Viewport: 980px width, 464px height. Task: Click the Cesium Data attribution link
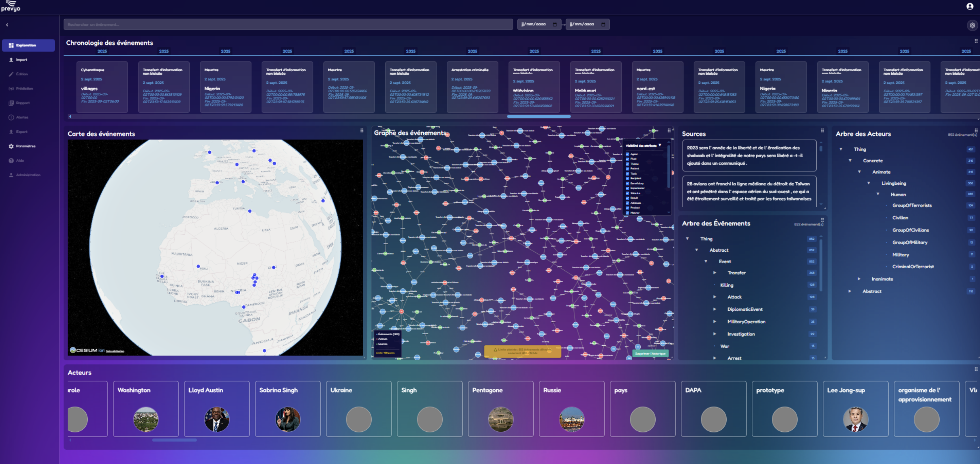point(115,351)
